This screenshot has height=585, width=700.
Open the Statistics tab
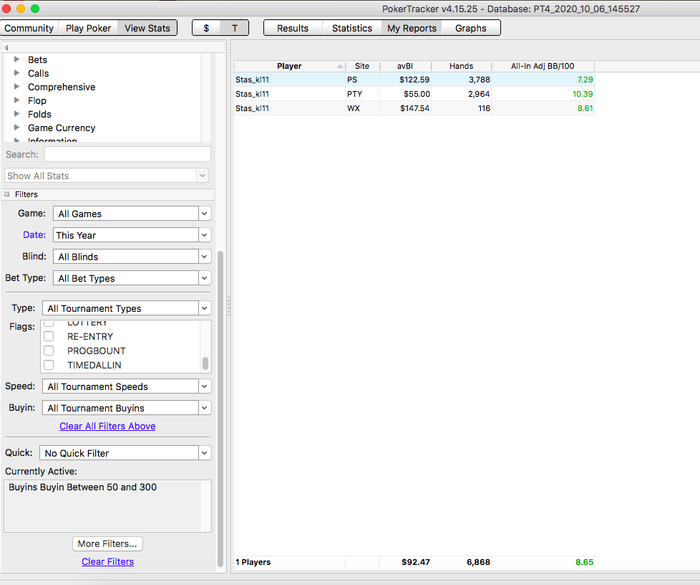coord(352,28)
